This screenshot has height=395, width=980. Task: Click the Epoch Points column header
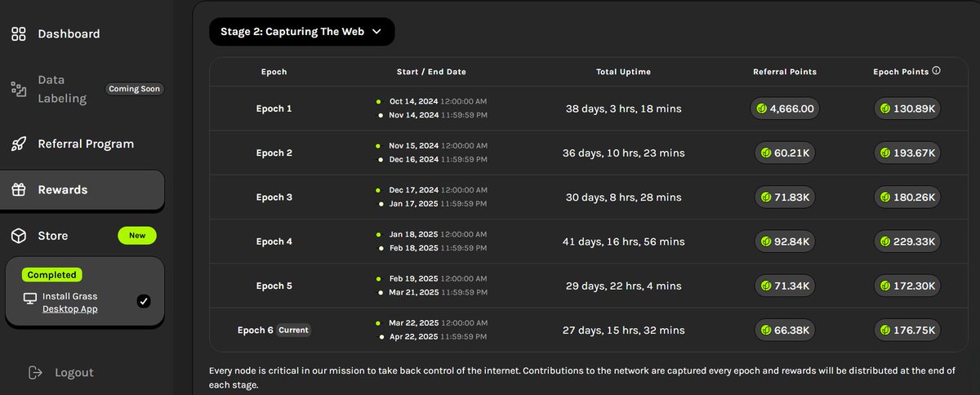pyautogui.click(x=901, y=72)
